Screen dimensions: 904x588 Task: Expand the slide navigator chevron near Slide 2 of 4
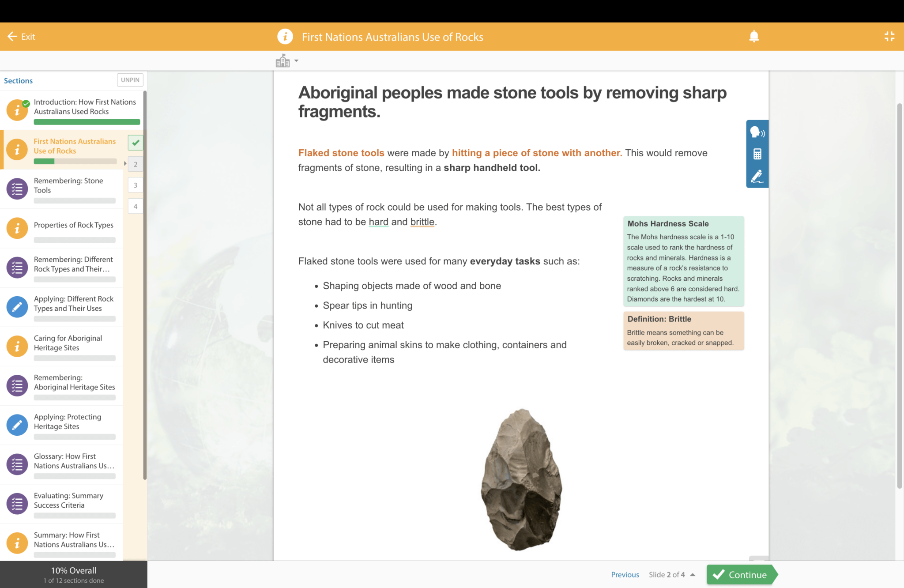coord(693,575)
